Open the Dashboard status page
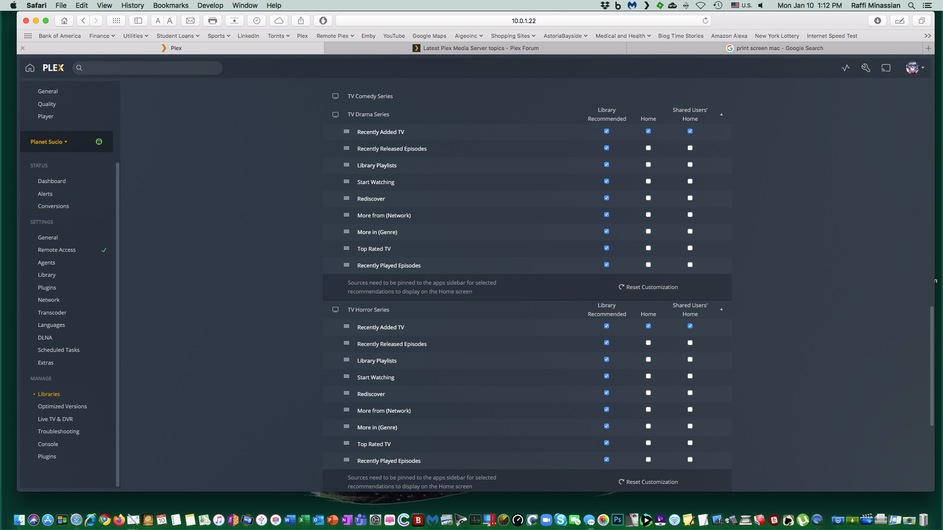The image size is (943, 530). [52, 181]
